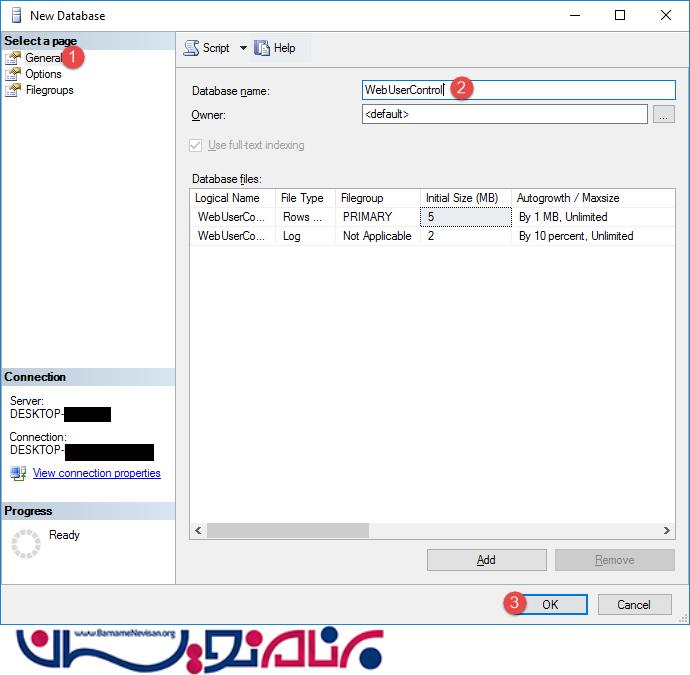The image size is (690, 675).
Task: Open the Owner browse ellipsis button
Action: tap(664, 114)
